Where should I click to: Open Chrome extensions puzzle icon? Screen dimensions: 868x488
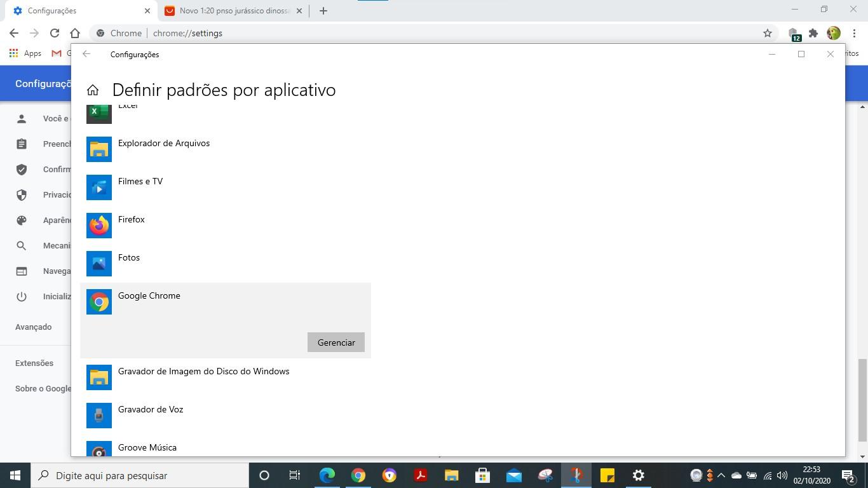click(x=813, y=33)
